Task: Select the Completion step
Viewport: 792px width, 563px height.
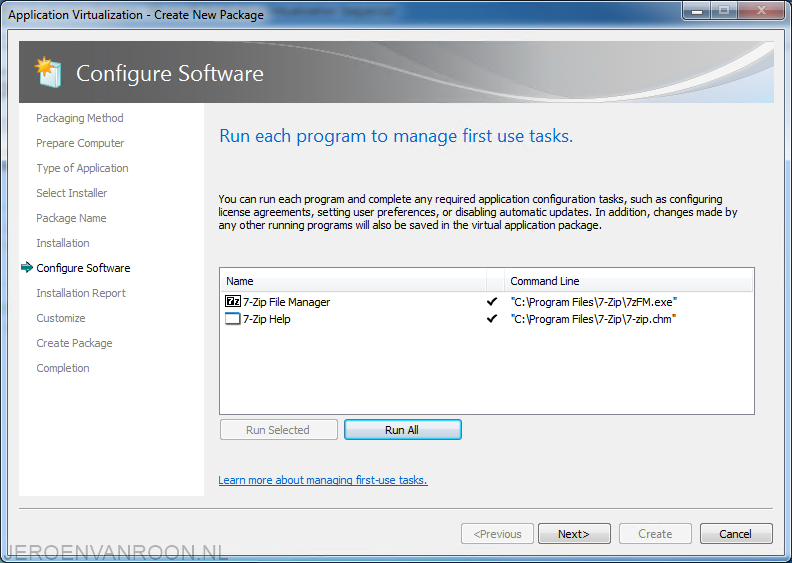Action: coord(63,368)
